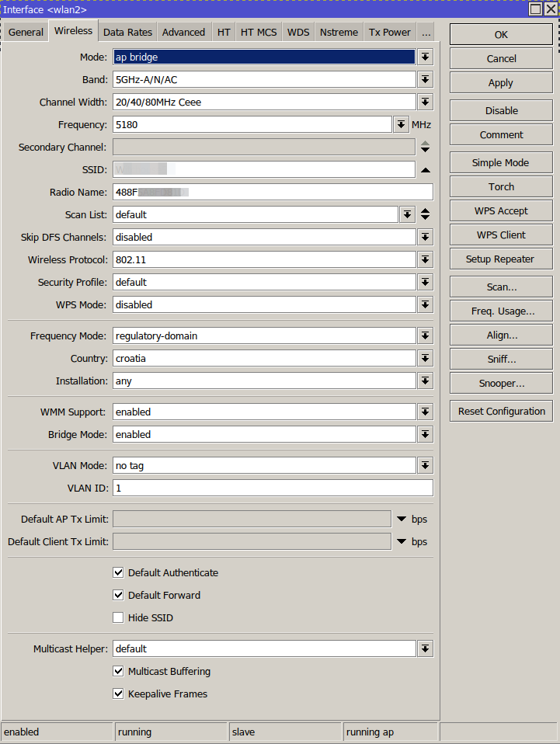Open the WPS Mode dropdown

(425, 304)
